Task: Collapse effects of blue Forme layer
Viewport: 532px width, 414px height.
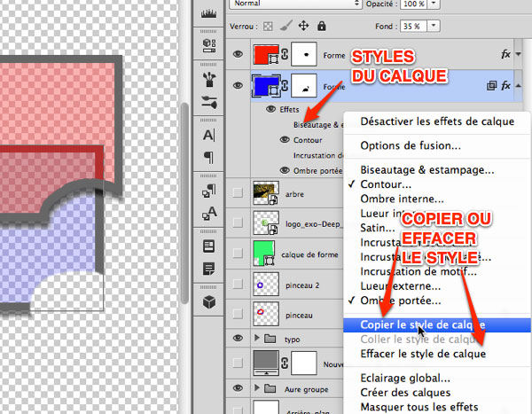Action: pyautogui.click(x=518, y=85)
